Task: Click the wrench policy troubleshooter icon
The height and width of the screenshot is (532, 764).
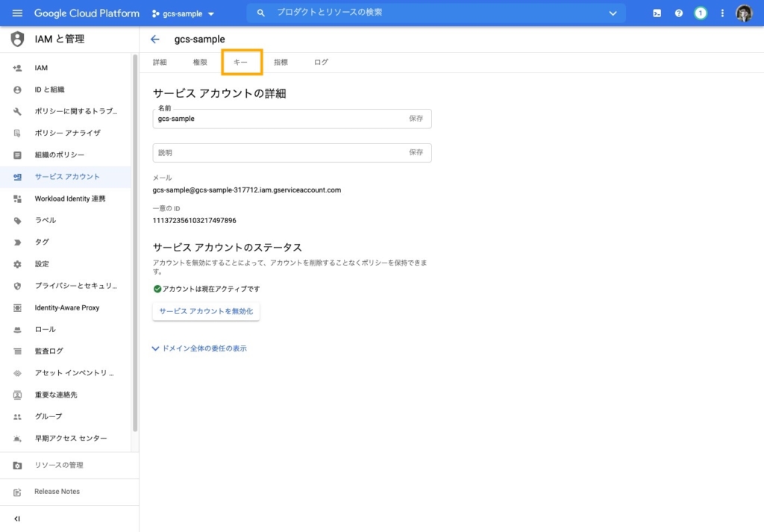Action: tap(17, 112)
